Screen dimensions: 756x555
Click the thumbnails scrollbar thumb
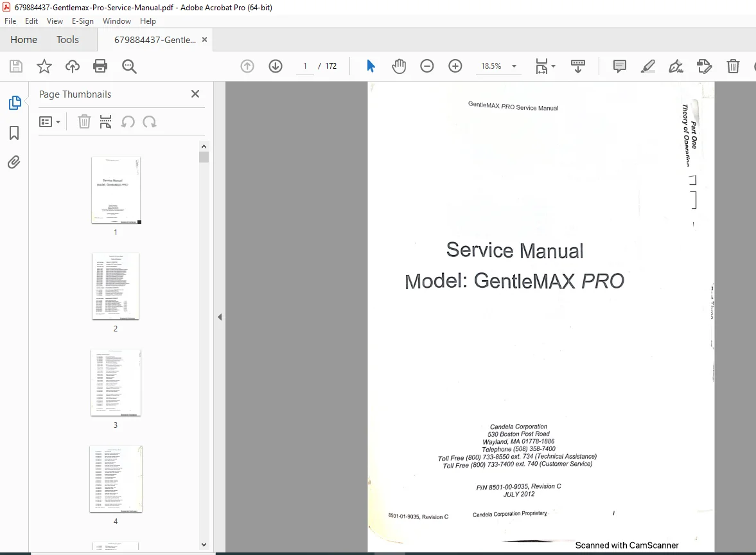click(x=204, y=157)
